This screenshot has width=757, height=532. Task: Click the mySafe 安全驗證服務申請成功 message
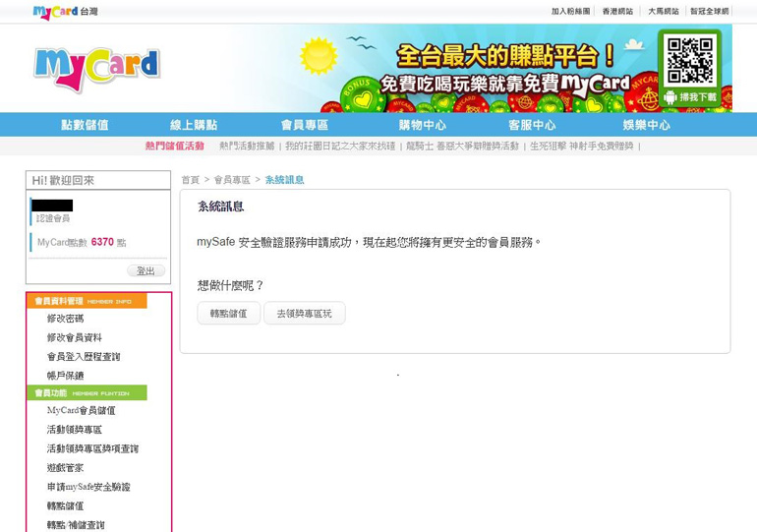click(370, 242)
